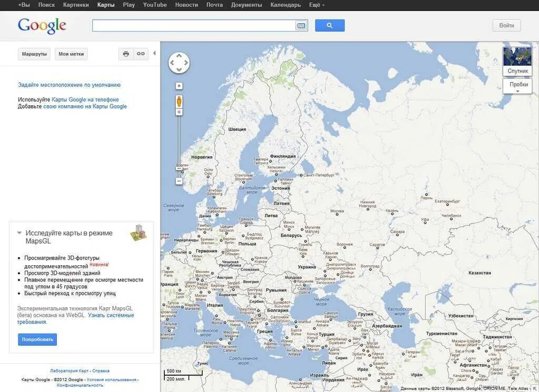539x392 pixels.
Task: Open the link/share icon button
Action: click(x=141, y=54)
